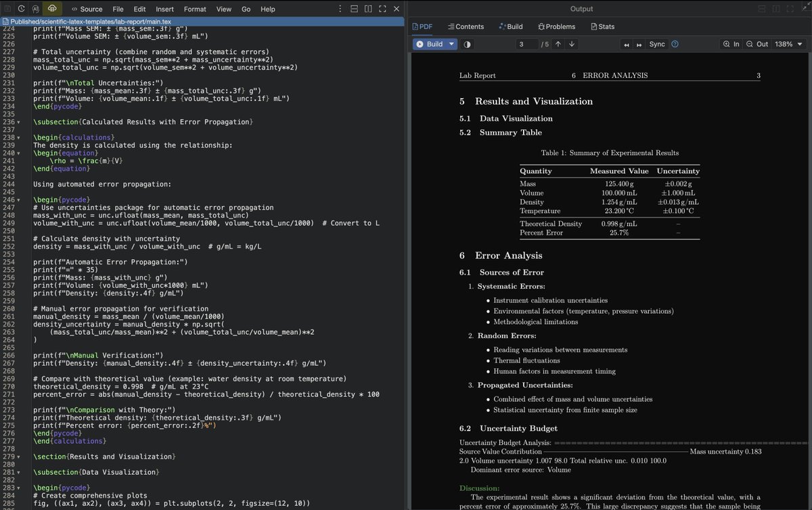Go to previous PDF page using the up arrow icon
Screen dimensions: 812x510
click(x=558, y=44)
